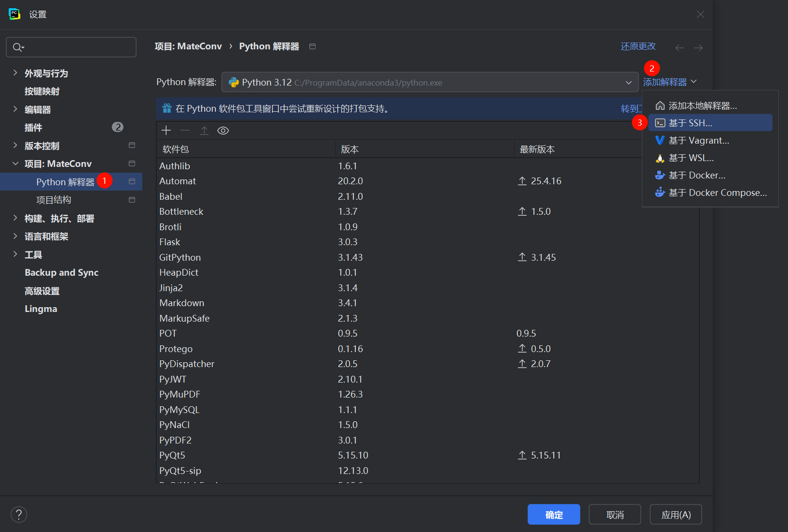Click the 项目: MateConv breadcrumb
788x532 pixels.
(188, 46)
